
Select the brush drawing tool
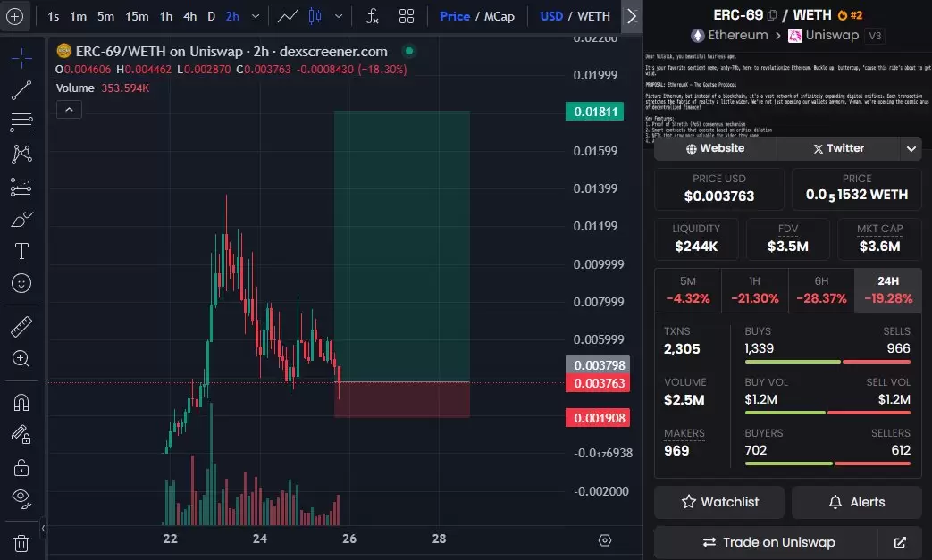click(21, 219)
